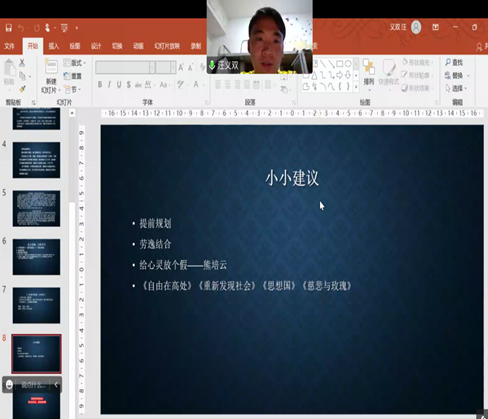Select slide 6 thumbnail
Viewport: 488px width, 419px height.
point(36,257)
